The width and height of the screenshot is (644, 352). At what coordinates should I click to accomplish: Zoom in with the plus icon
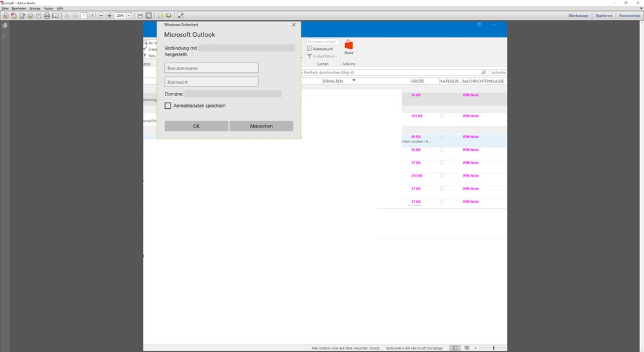point(109,15)
